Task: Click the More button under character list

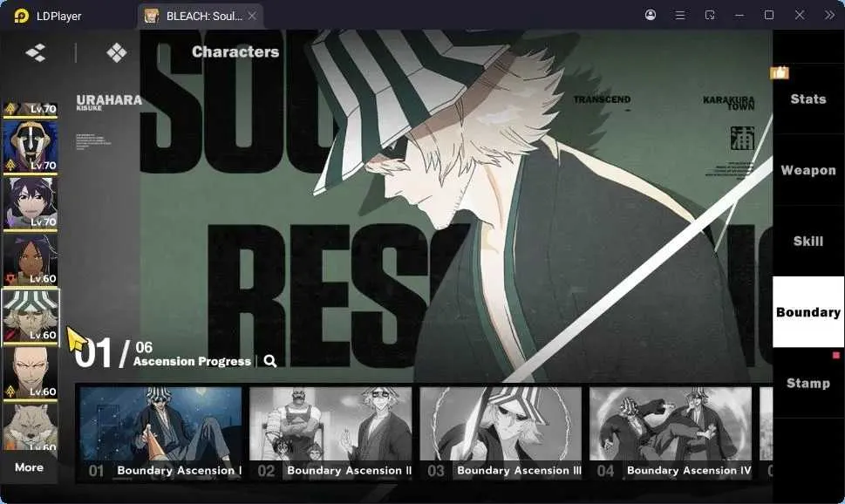Action: point(29,467)
